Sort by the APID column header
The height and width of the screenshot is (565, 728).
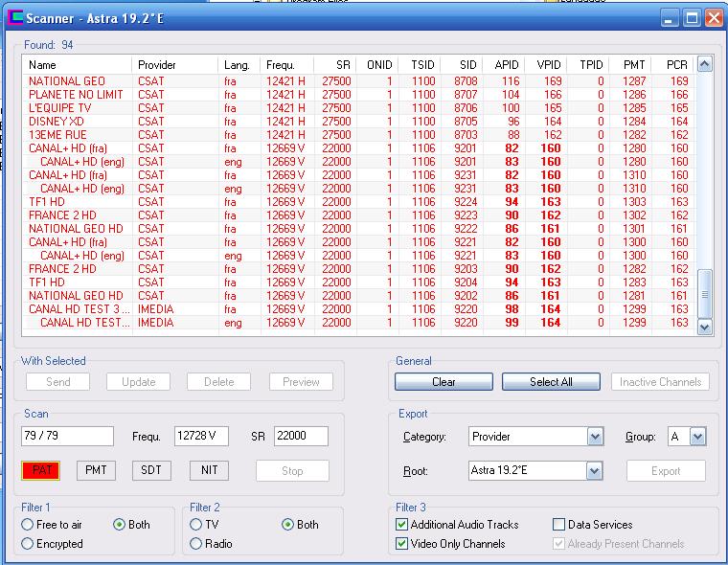504,65
